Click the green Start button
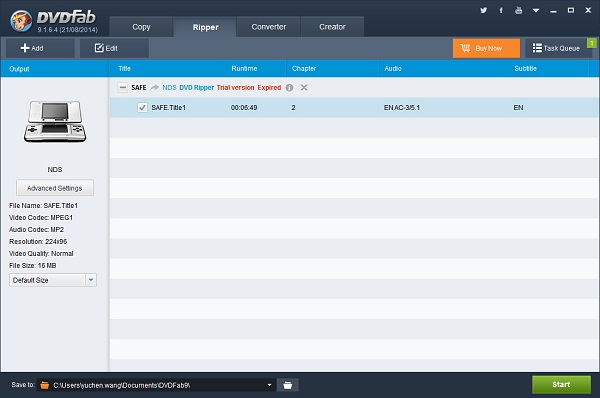The height and width of the screenshot is (398, 600). click(561, 385)
